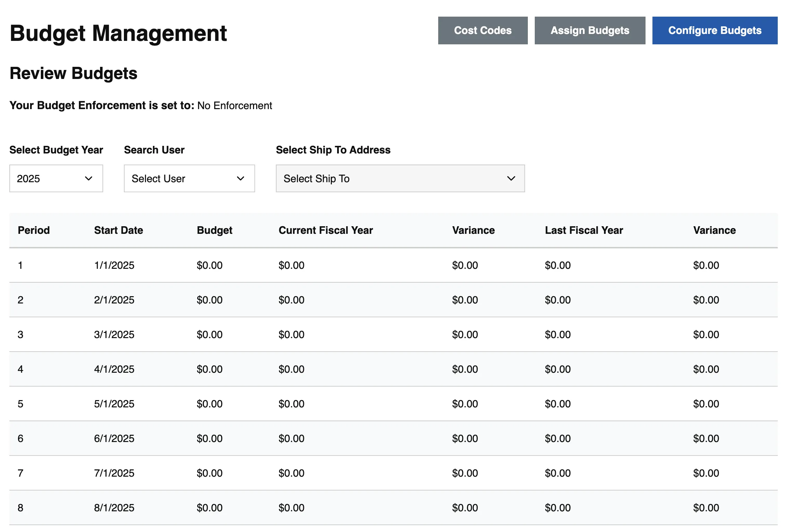Expand the Select Ship To dropdown
The width and height of the screenshot is (812, 530).
pos(400,178)
